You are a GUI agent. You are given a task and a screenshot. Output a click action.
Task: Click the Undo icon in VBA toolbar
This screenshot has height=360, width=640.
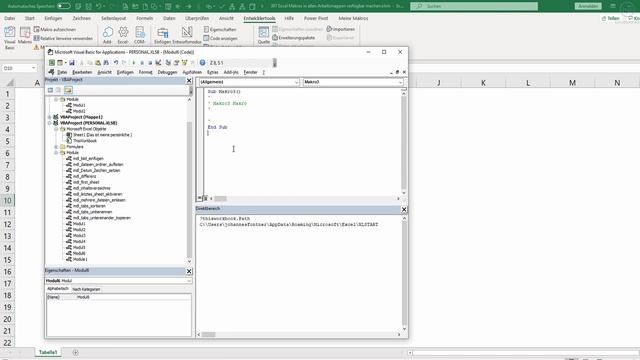[116, 62]
